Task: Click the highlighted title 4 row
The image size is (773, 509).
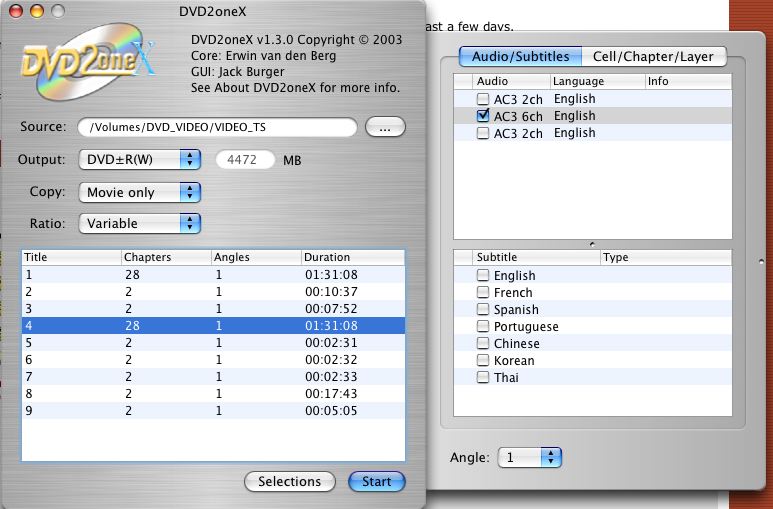Action: 213,326
